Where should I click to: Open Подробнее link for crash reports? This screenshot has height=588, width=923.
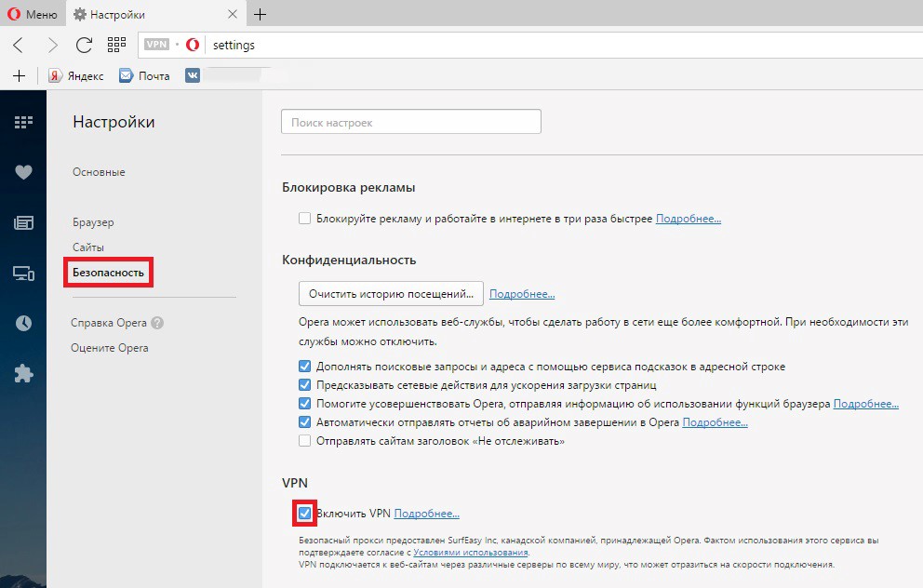tap(715, 422)
